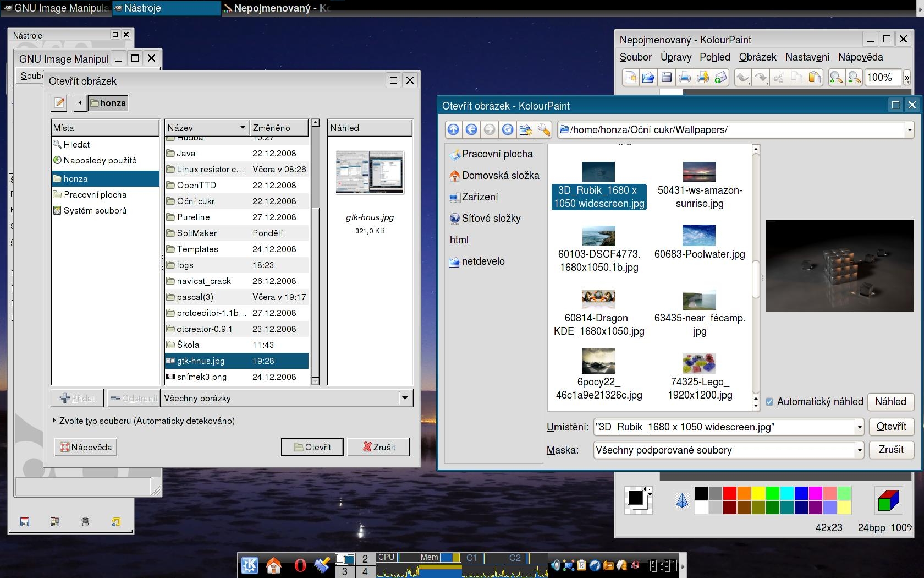Click Save floppy icon in KolourPaint toolbar
The height and width of the screenshot is (578, 924).
pyautogui.click(x=667, y=78)
